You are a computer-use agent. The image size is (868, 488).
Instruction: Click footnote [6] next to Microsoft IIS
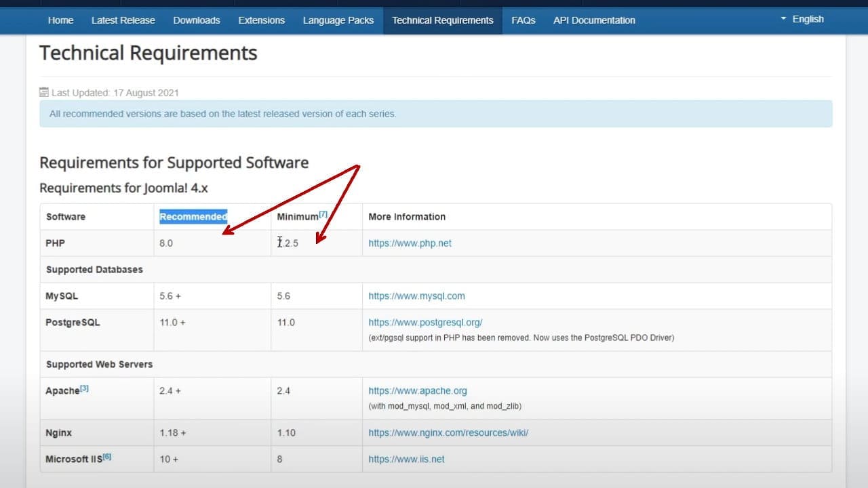click(106, 457)
